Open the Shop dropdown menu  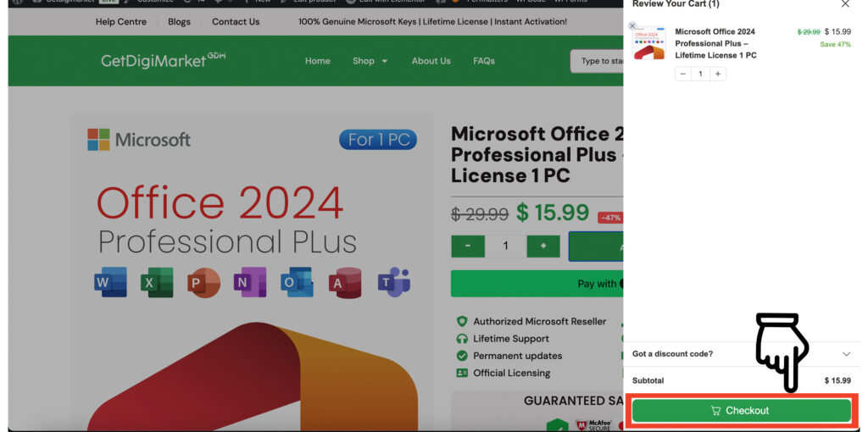(370, 61)
